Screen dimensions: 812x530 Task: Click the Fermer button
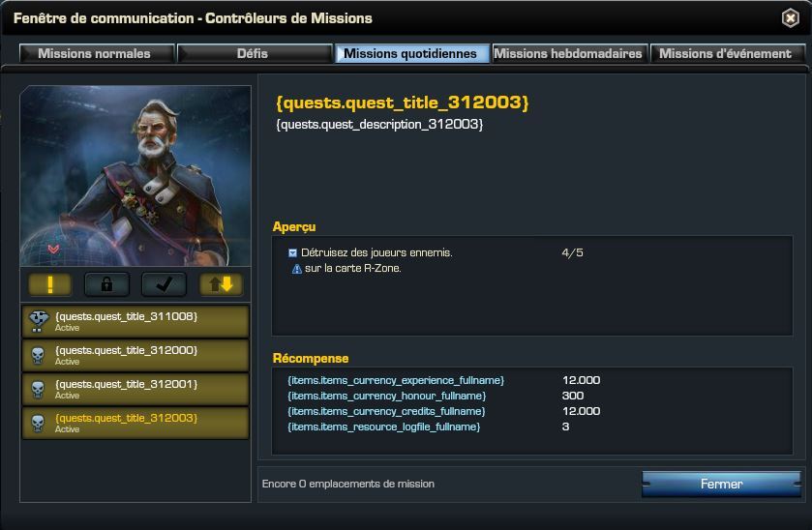[x=721, y=484]
